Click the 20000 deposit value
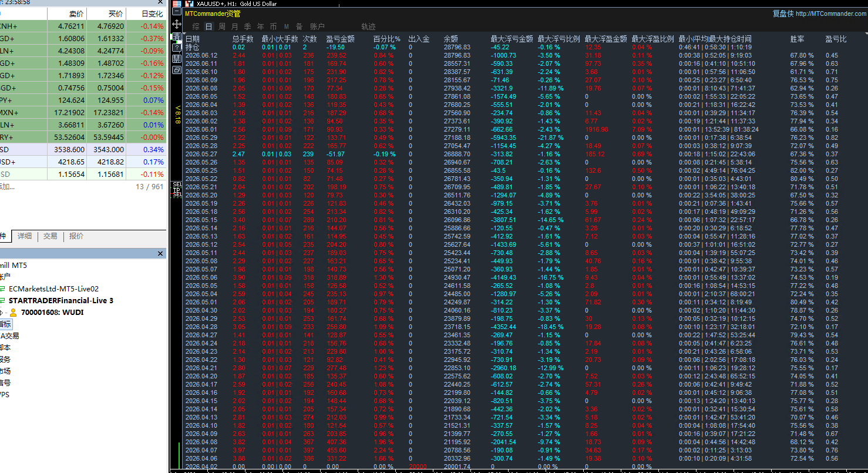The height and width of the screenshot is (473, 868). coord(418,467)
